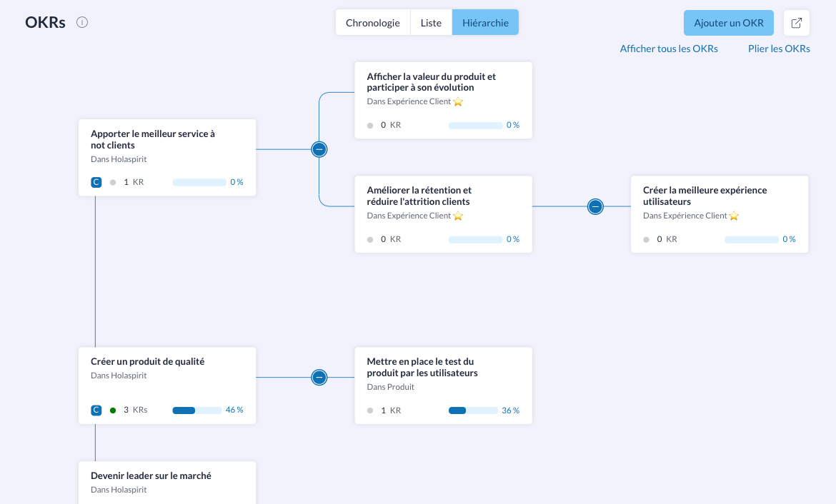
Task: Click the Ajouter un OKR button
Action: (729, 23)
